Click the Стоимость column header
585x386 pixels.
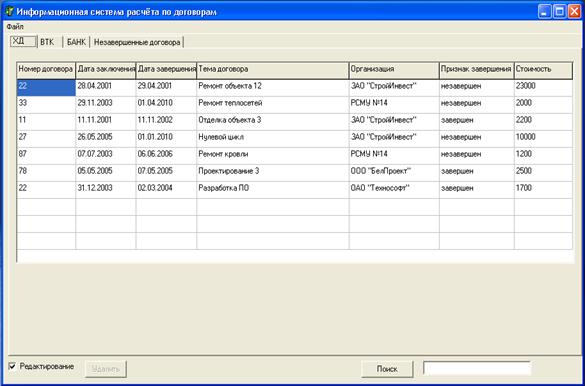click(x=543, y=70)
